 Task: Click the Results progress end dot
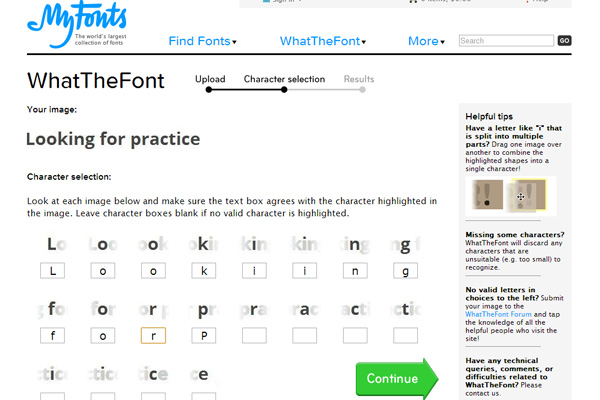362,90
